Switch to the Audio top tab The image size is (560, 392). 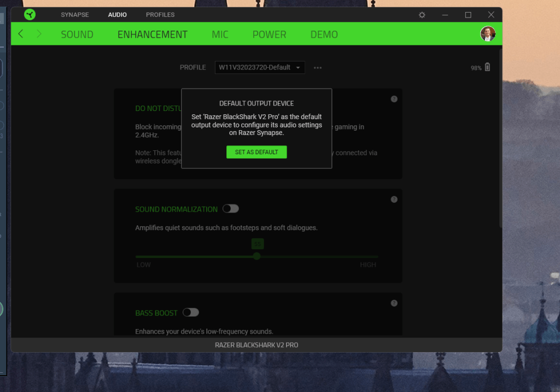tap(117, 15)
